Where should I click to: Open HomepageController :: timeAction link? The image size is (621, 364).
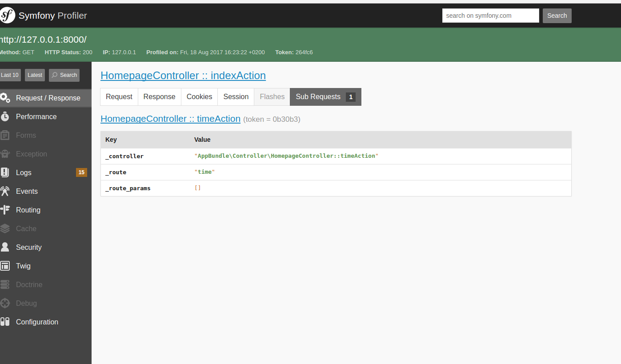click(x=171, y=119)
